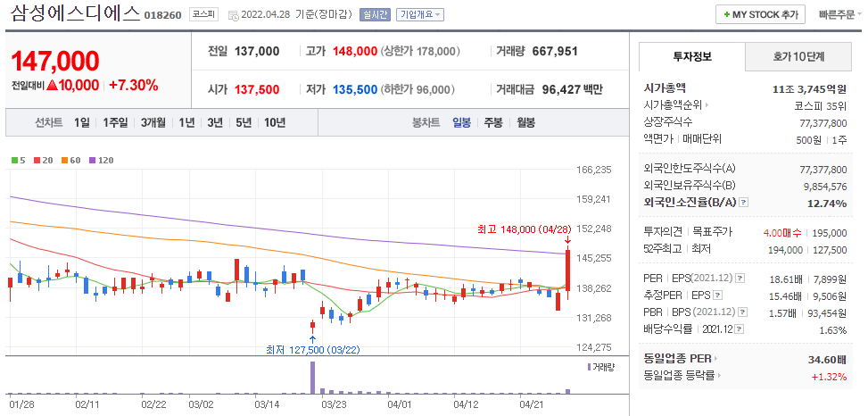Click the 거래대금 value 96,427 백만
This screenshot has height=416, width=868.
(x=573, y=90)
